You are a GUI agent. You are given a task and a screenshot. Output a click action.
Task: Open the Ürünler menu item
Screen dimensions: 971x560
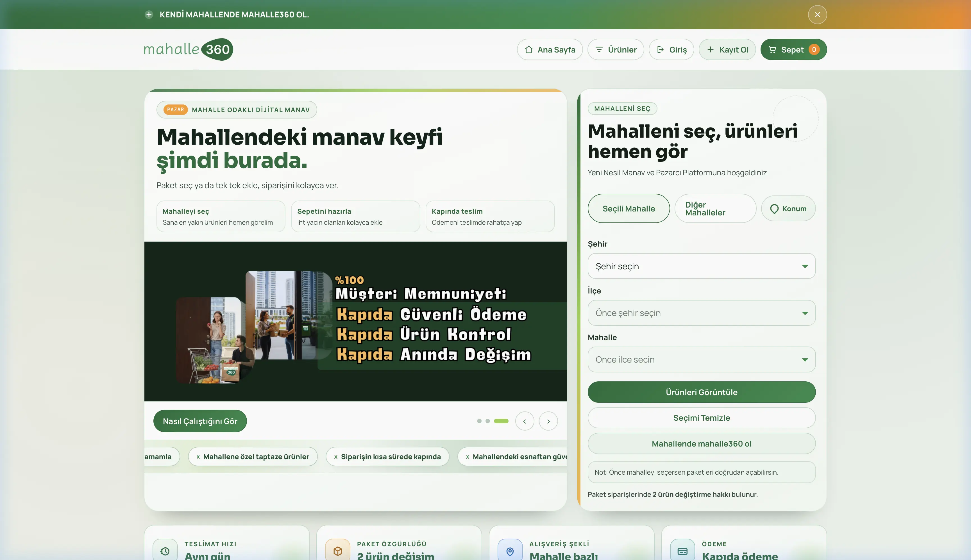coord(616,50)
